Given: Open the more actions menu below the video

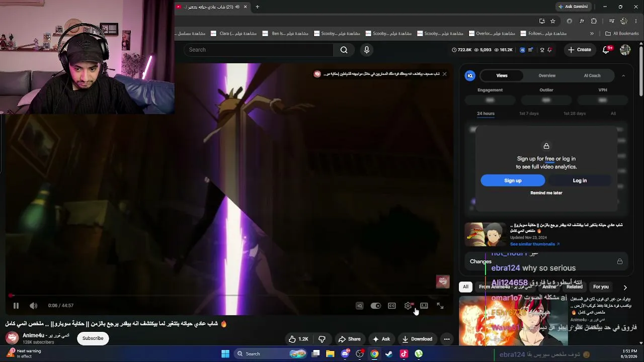Looking at the screenshot, I should (x=447, y=339).
